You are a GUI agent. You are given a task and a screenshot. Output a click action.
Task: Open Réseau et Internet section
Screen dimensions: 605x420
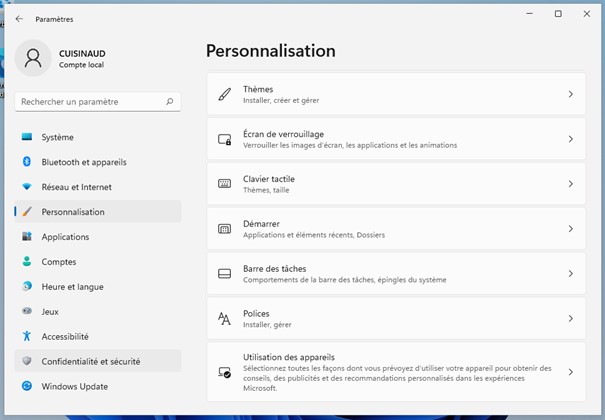tap(76, 187)
